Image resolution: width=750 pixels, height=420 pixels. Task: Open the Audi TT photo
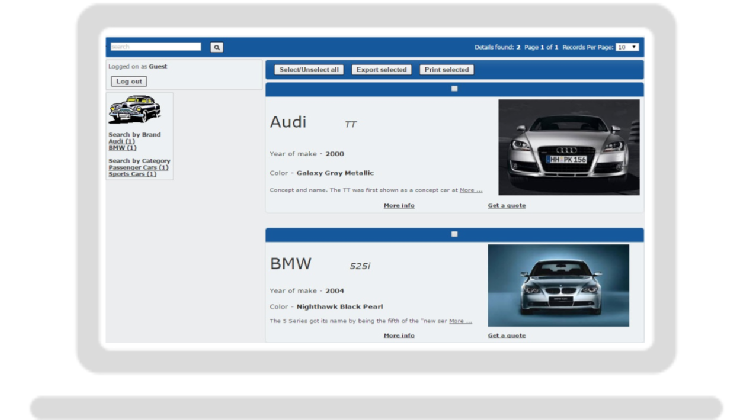point(569,147)
